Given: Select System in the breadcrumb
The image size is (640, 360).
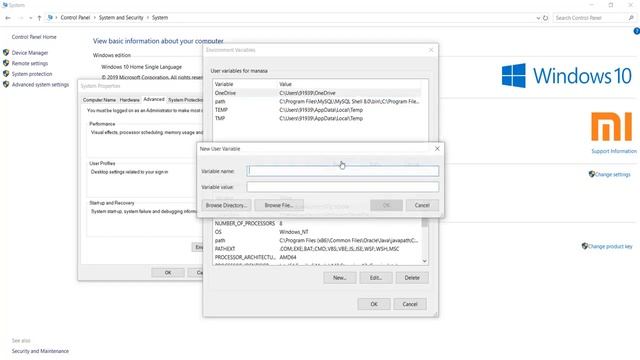Looking at the screenshot, I should pyautogui.click(x=160, y=18).
